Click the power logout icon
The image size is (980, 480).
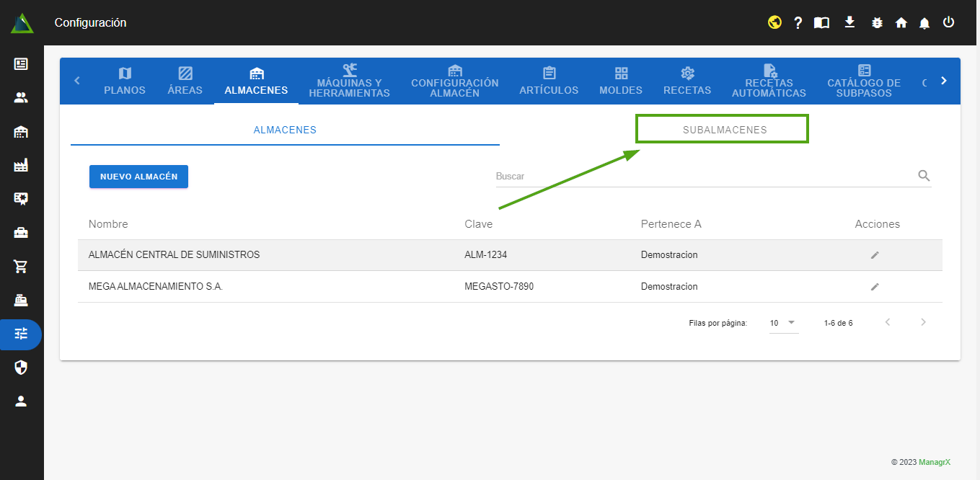coord(949,22)
